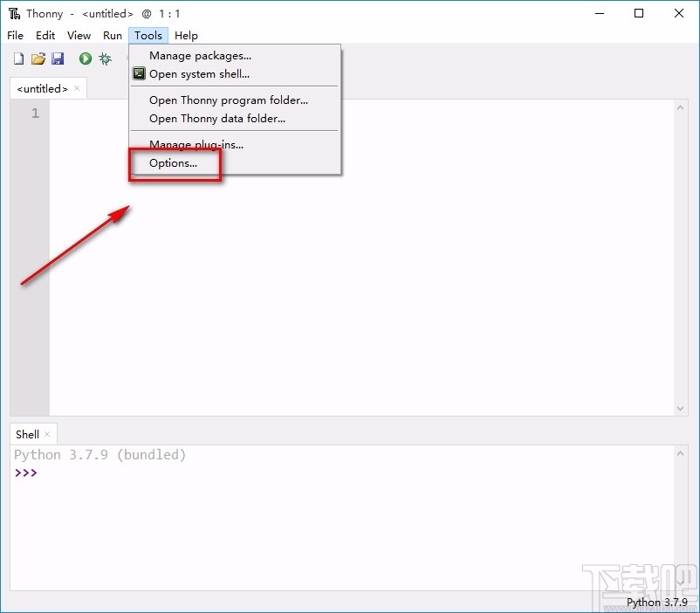Start debugging with the bug icon
700x613 pixels.
[106, 59]
